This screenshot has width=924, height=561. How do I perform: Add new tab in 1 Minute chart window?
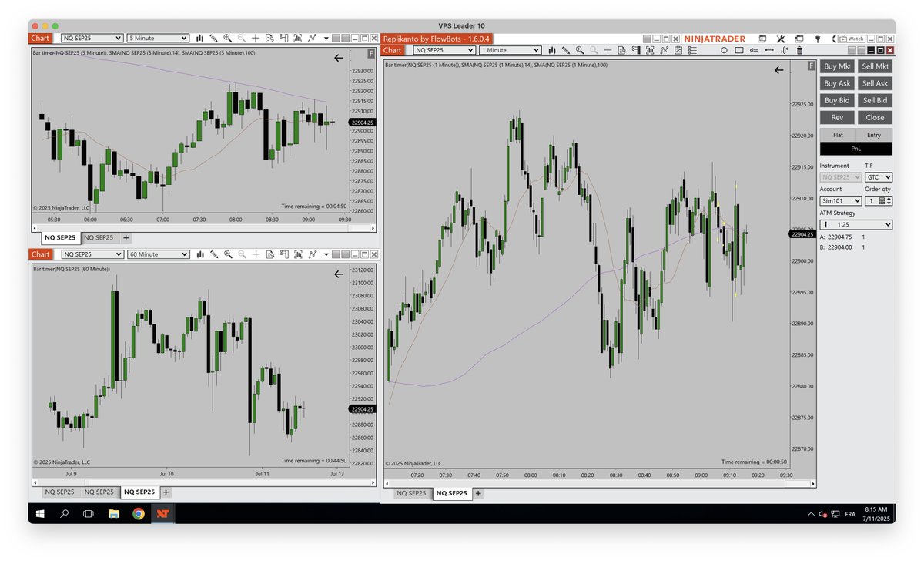(478, 493)
